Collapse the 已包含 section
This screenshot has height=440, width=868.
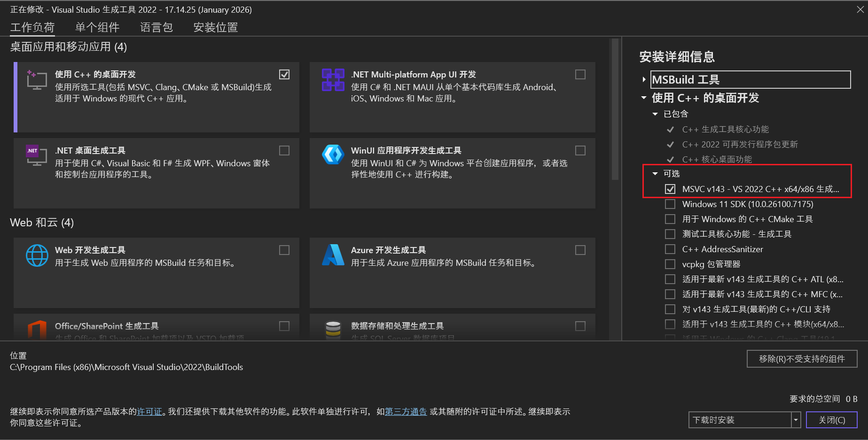tap(655, 114)
